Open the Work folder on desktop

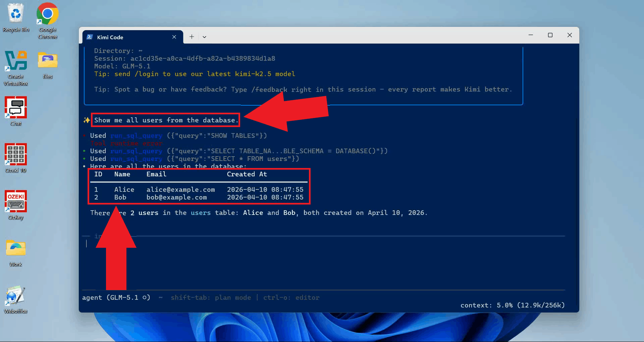coord(16,253)
